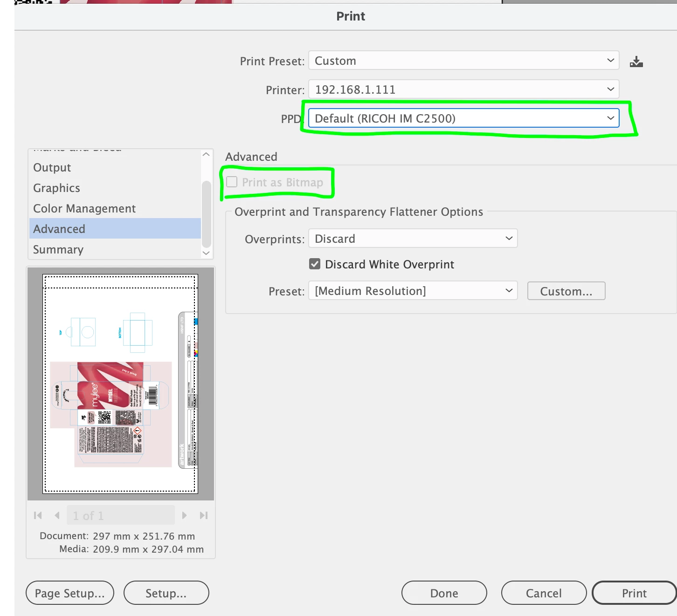Click the Document size text 297 mm x 251.76 mm

click(x=144, y=536)
